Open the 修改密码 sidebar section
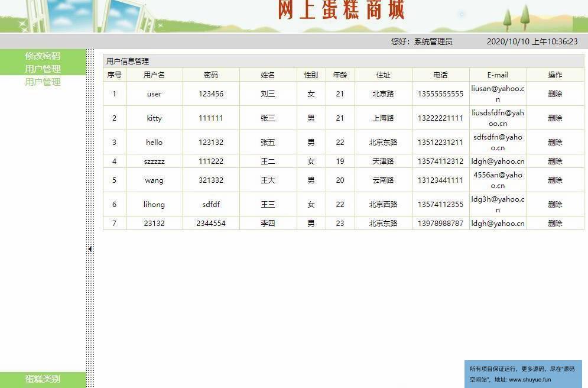The height and width of the screenshot is (388, 588). 43,56
